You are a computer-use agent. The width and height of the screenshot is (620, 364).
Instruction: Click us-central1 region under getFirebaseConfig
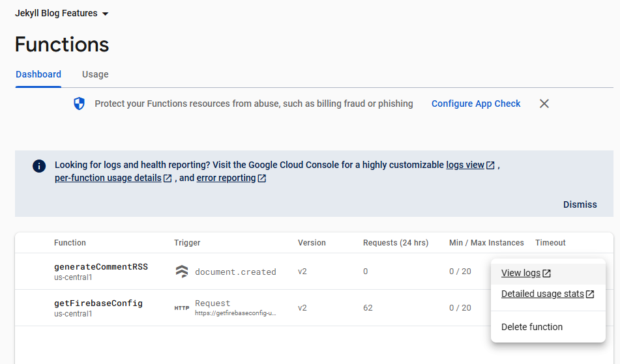pos(73,314)
